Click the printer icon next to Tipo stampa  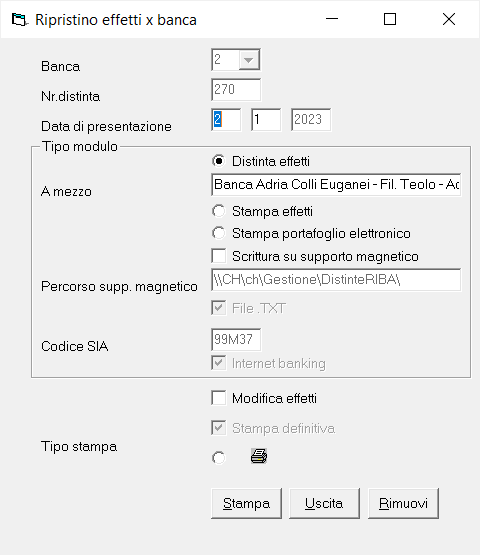259,456
